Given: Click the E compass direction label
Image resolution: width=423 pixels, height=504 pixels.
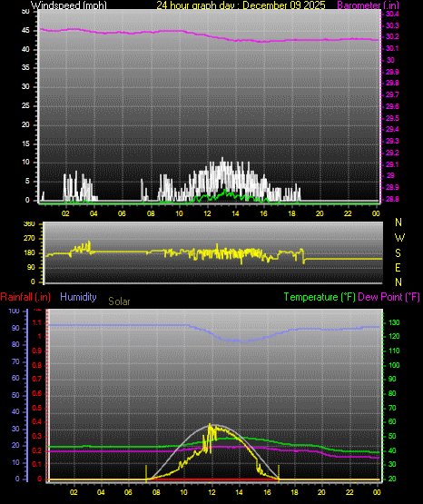Looking at the screenshot, I should point(398,267).
